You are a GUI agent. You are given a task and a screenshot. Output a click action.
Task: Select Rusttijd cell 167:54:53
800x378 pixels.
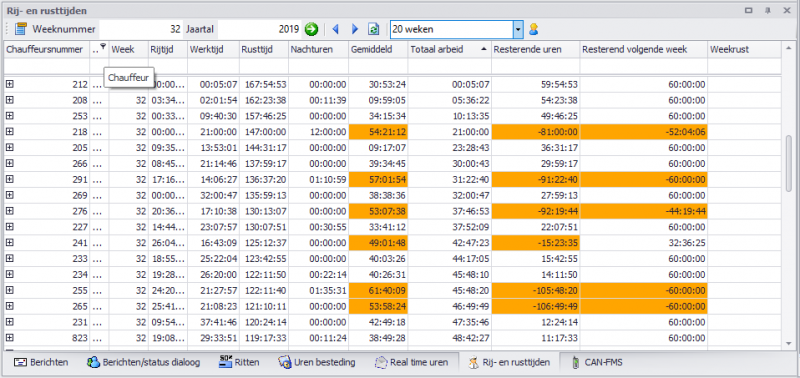(264, 84)
